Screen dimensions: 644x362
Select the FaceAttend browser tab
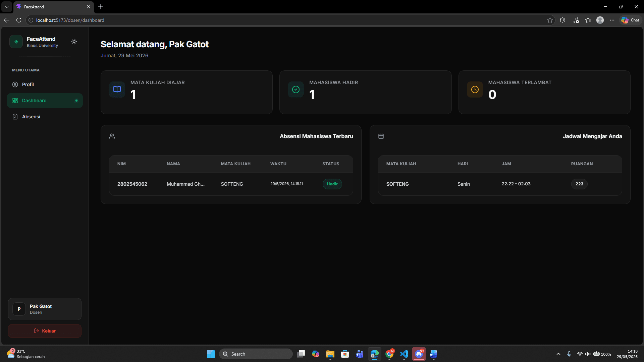54,7
